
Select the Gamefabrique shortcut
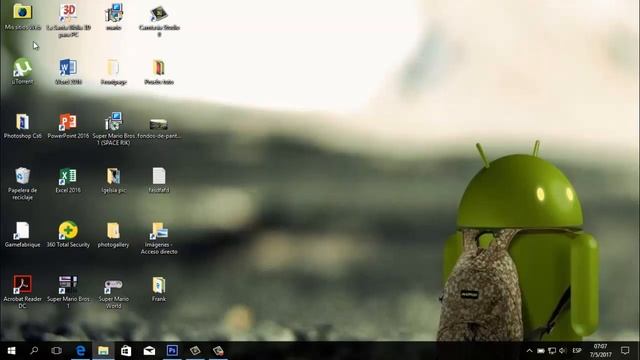coord(22,235)
